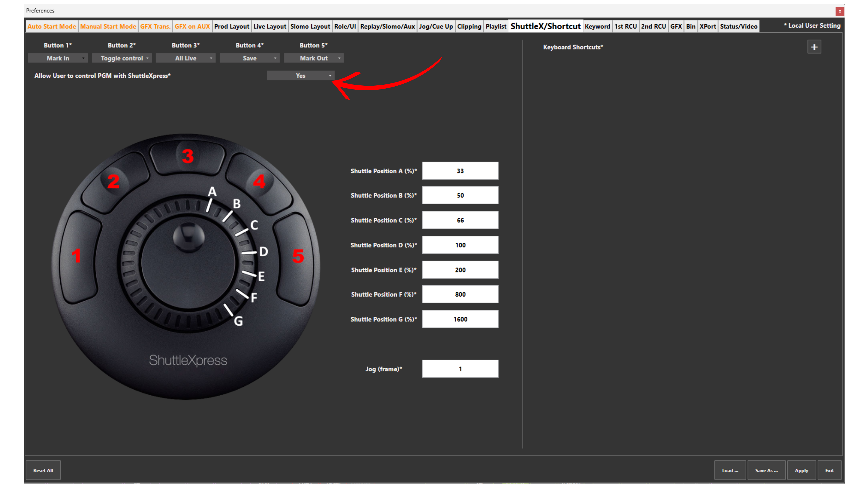Edit Shuttle Position E value 200
The width and height of the screenshot is (868, 488).
pyautogui.click(x=460, y=270)
